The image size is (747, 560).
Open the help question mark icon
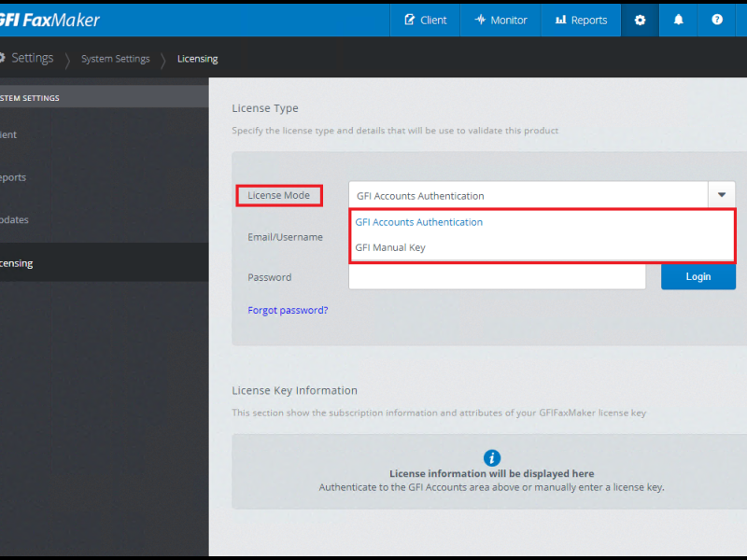click(x=716, y=20)
